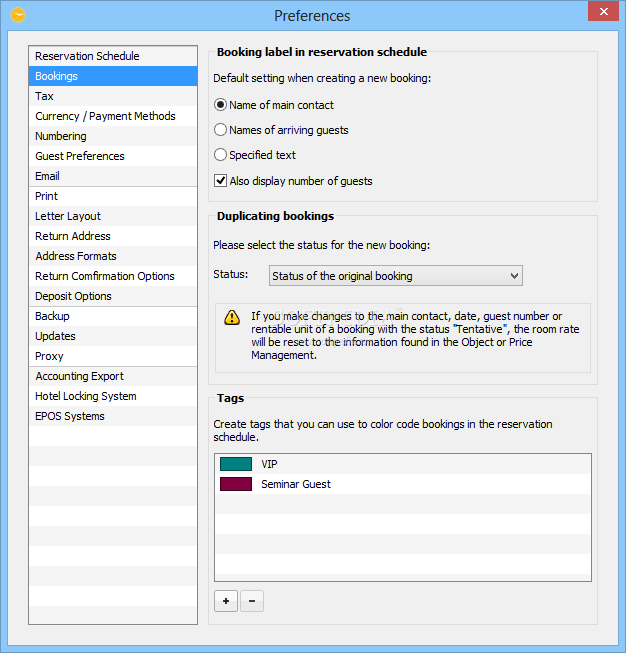
Task: Select Deposit Options
Action: tap(113, 296)
